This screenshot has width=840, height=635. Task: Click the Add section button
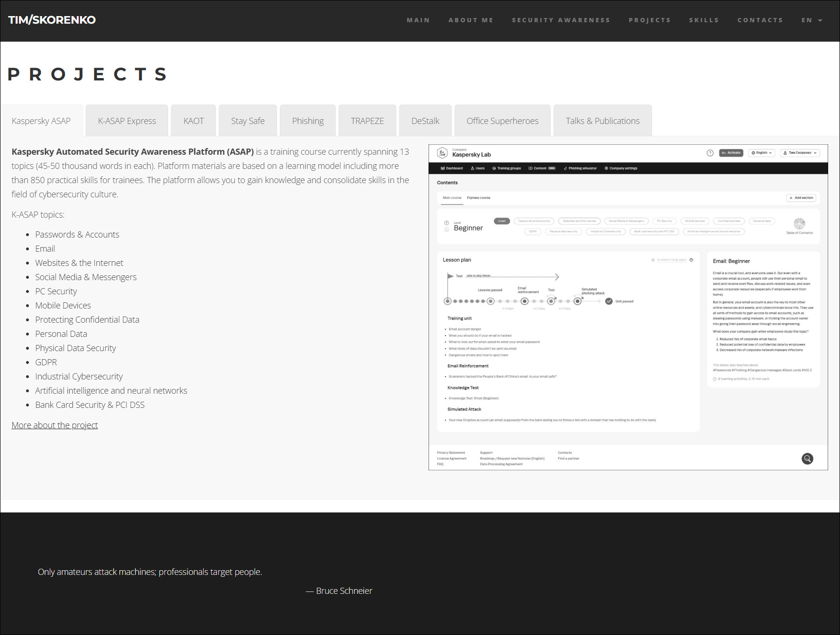coord(801,198)
